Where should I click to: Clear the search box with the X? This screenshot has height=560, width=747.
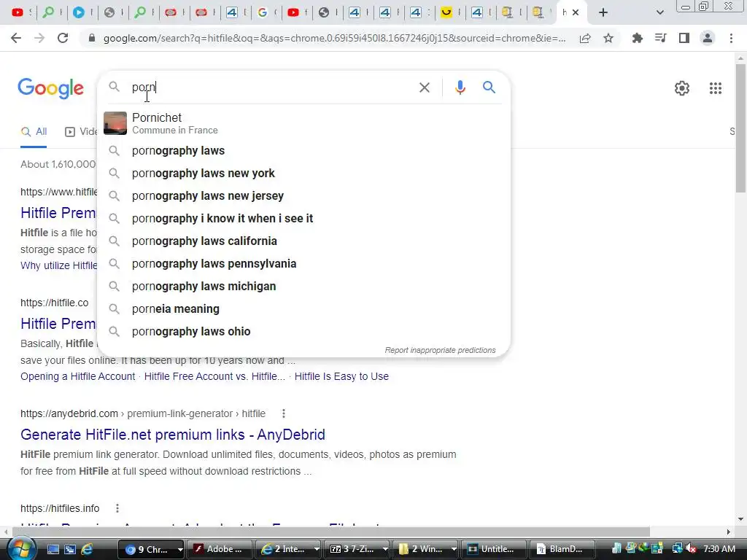tap(424, 87)
